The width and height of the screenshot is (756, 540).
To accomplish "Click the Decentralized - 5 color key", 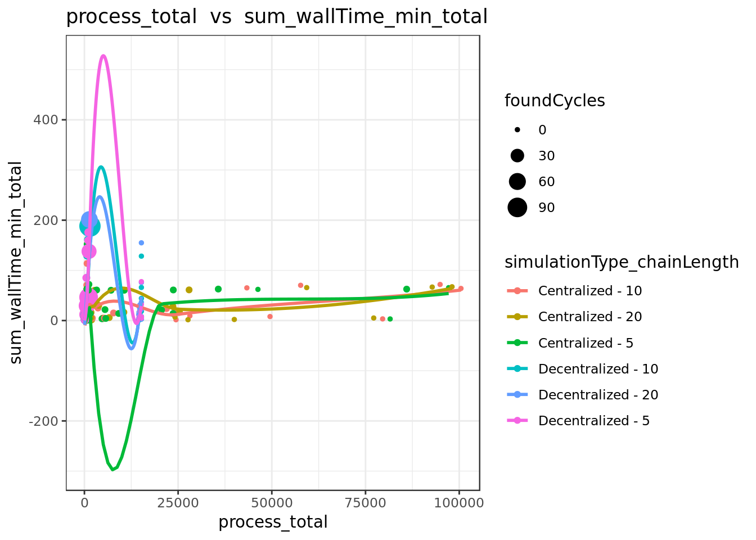I will (517, 421).
